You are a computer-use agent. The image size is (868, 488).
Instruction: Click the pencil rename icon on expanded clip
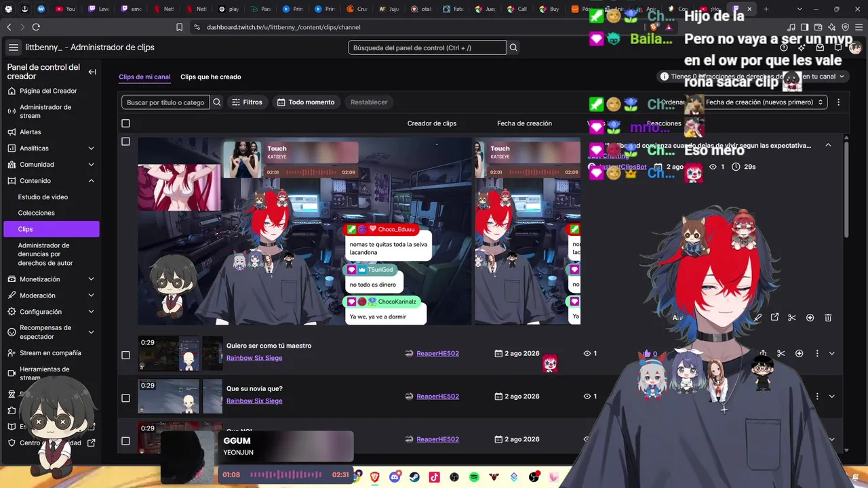[x=757, y=318]
